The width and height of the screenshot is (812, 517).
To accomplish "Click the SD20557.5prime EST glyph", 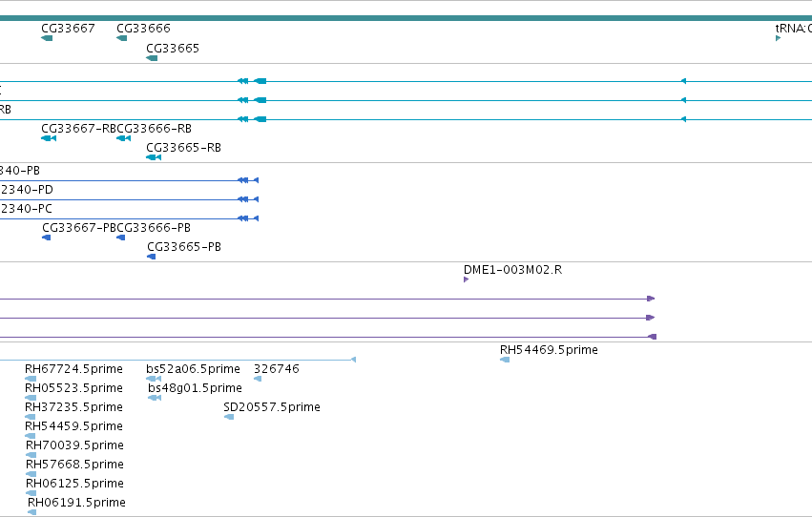I will point(229,417).
